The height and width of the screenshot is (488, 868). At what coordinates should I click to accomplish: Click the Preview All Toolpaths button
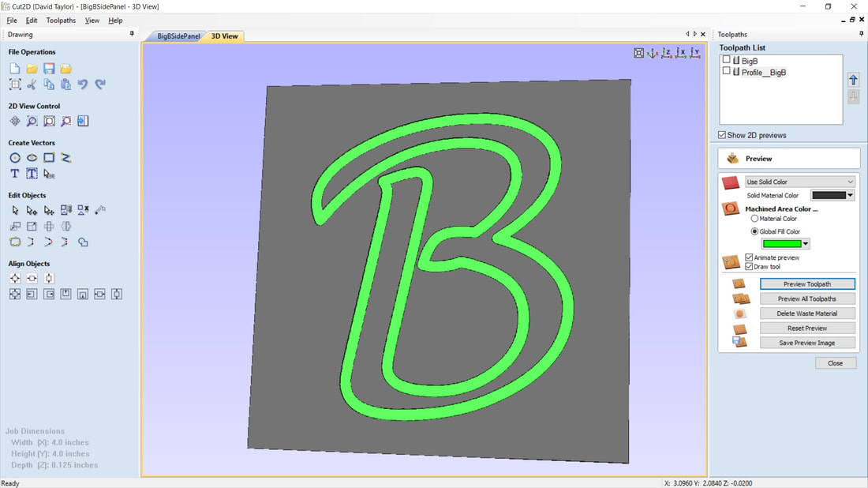pyautogui.click(x=806, y=298)
